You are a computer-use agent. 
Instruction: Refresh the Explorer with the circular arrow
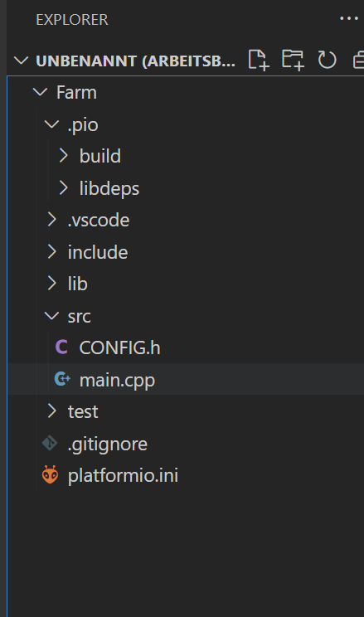[327, 61]
